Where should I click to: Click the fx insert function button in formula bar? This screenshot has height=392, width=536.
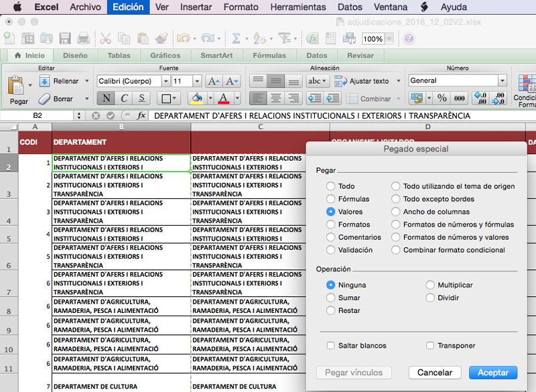[x=141, y=116]
